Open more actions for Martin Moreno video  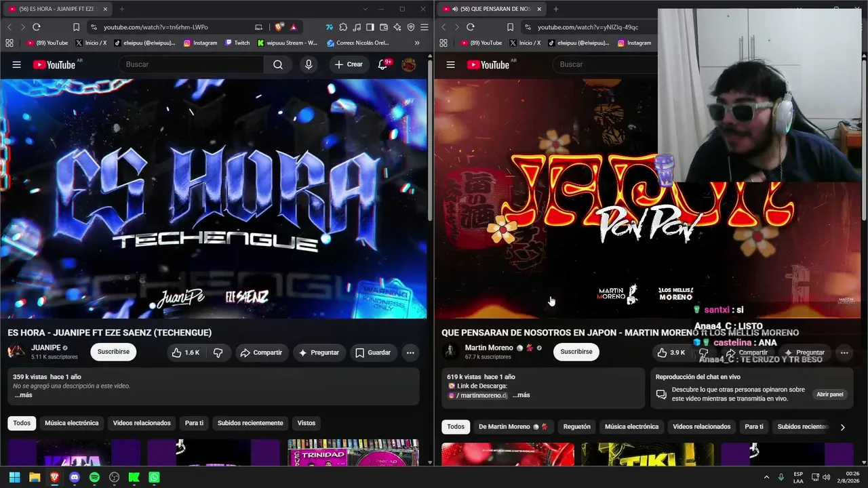(844, 352)
